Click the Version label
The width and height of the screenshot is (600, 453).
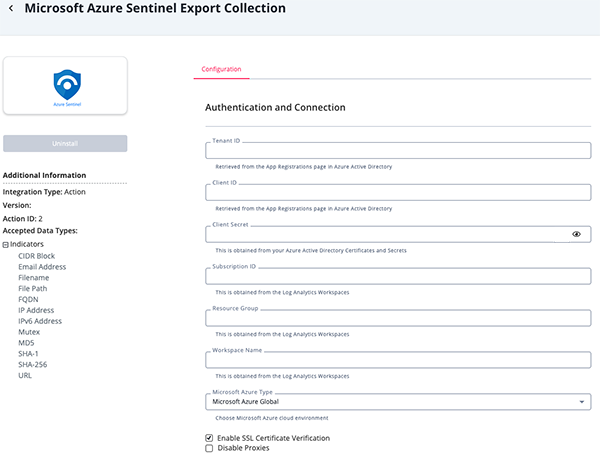[17, 205]
